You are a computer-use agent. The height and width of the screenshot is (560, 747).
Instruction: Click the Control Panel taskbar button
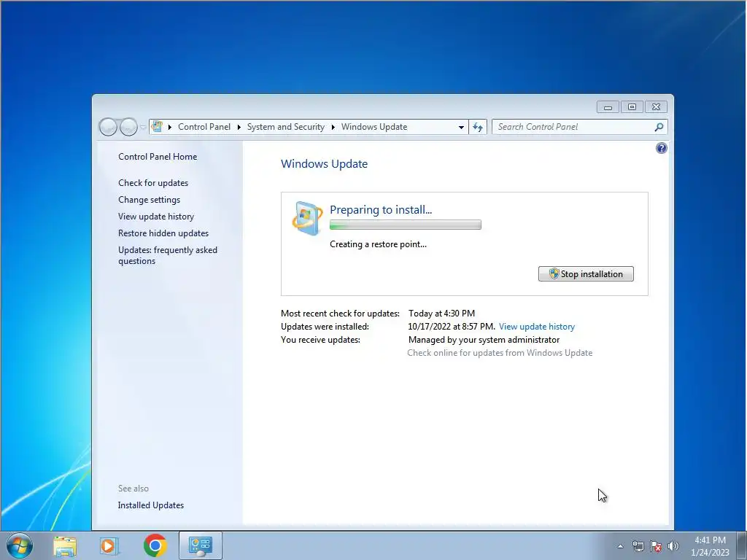coord(201,545)
